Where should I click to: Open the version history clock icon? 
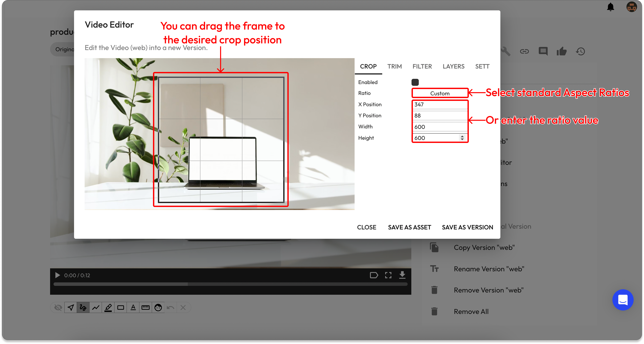point(580,51)
